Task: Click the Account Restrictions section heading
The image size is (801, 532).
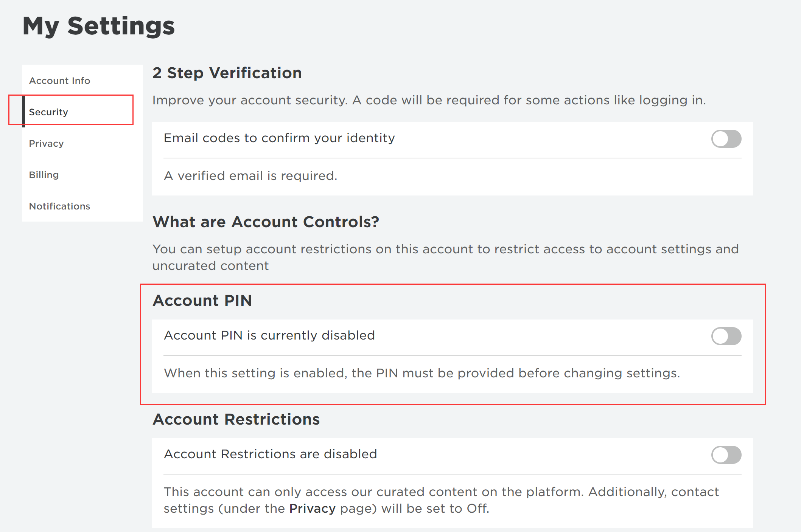Action: (x=236, y=419)
